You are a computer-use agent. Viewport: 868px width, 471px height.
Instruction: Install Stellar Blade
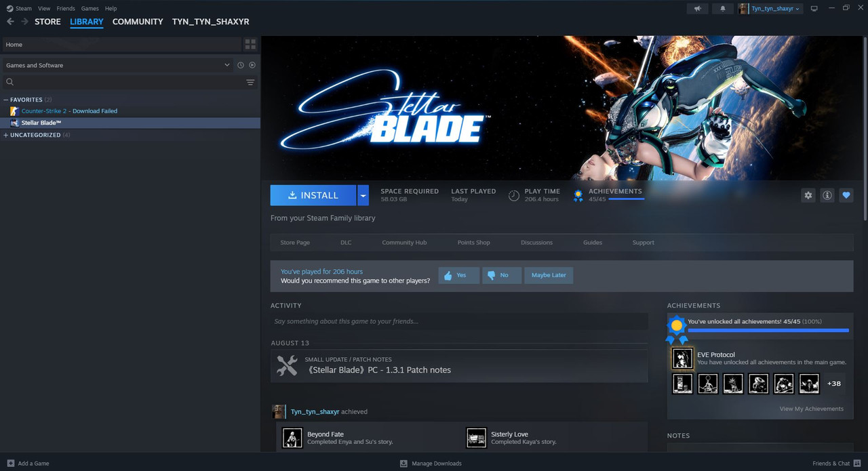point(313,195)
